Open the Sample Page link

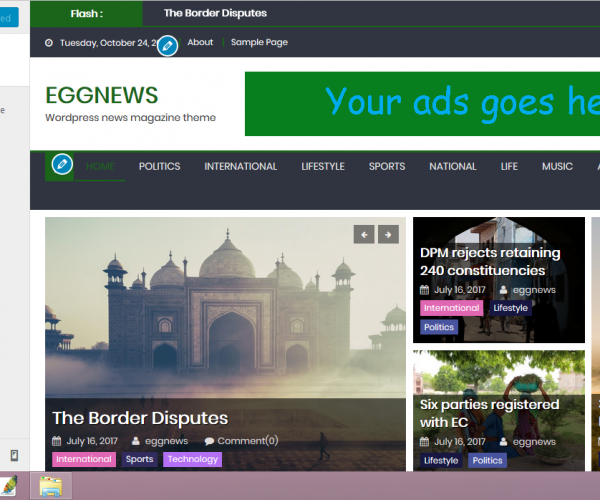tap(259, 42)
